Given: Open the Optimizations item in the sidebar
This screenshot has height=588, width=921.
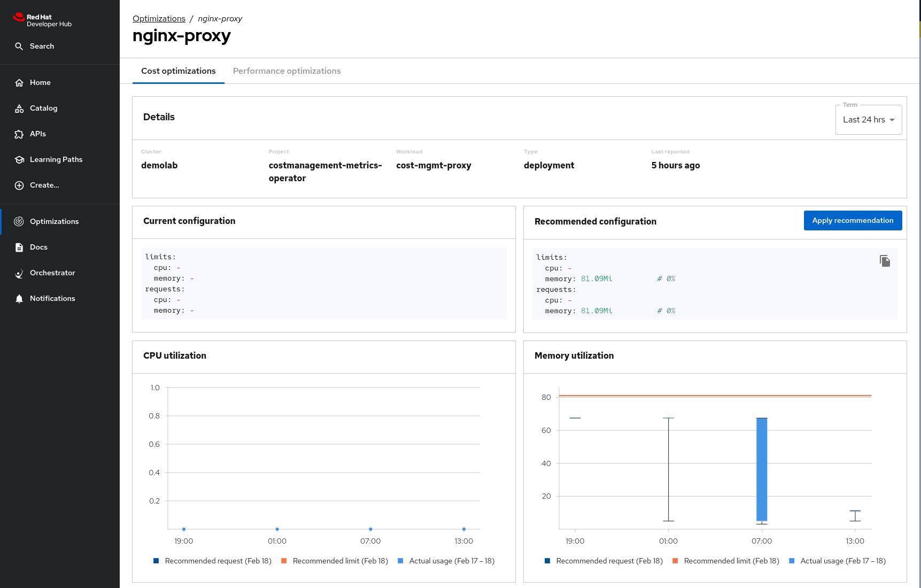Looking at the screenshot, I should [x=54, y=222].
